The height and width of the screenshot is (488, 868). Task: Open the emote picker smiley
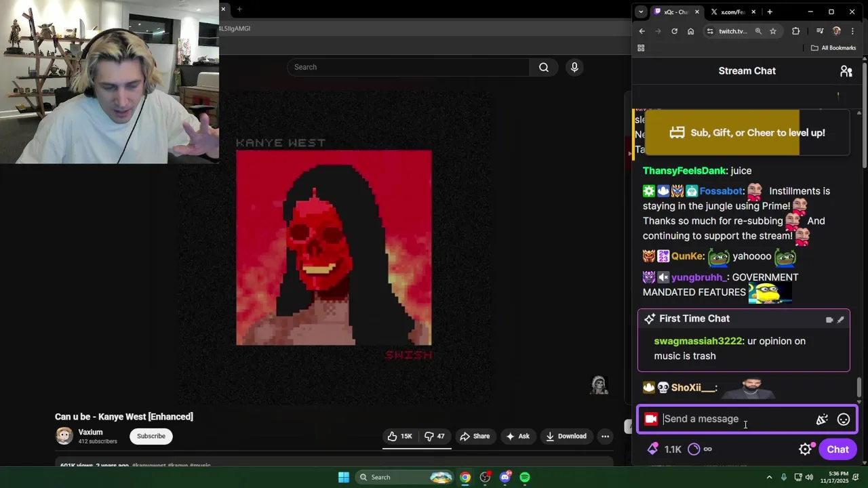[x=844, y=420]
